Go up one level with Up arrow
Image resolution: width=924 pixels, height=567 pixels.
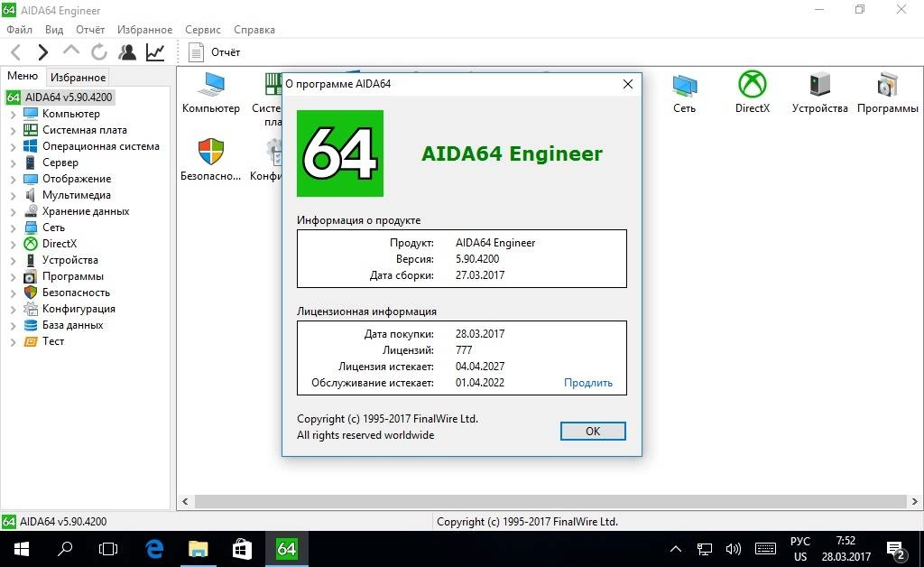[70, 51]
